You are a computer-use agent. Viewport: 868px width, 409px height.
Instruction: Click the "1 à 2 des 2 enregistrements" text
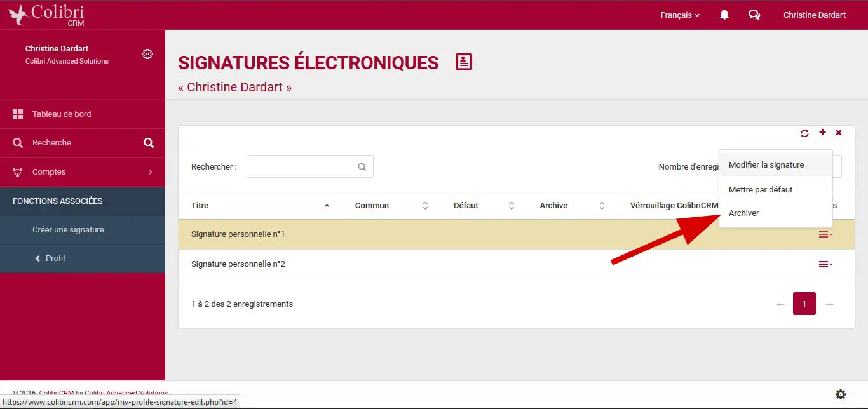pos(242,304)
